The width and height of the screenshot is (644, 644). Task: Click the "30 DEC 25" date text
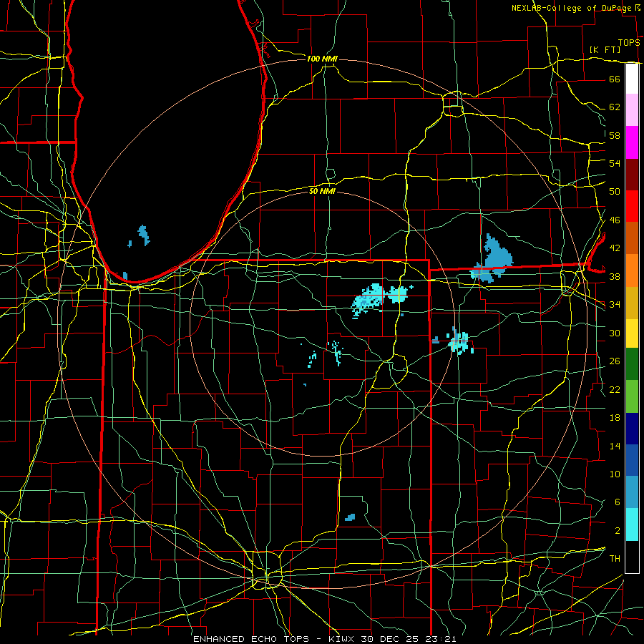pos(391,639)
